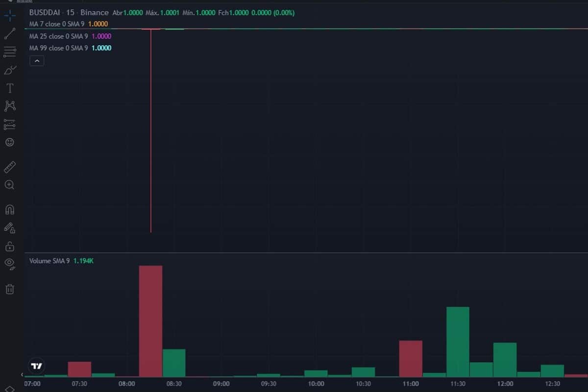Click the 15 interval label in legend

click(x=70, y=12)
